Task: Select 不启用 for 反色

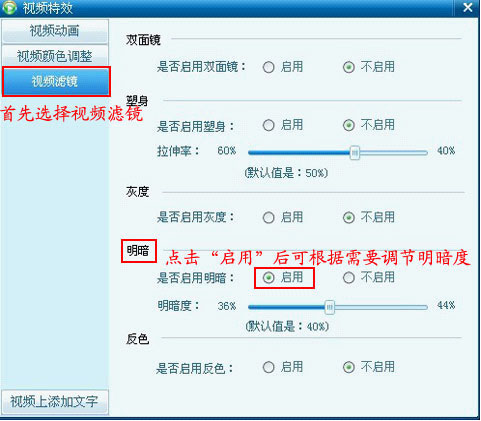Action: coord(349,368)
